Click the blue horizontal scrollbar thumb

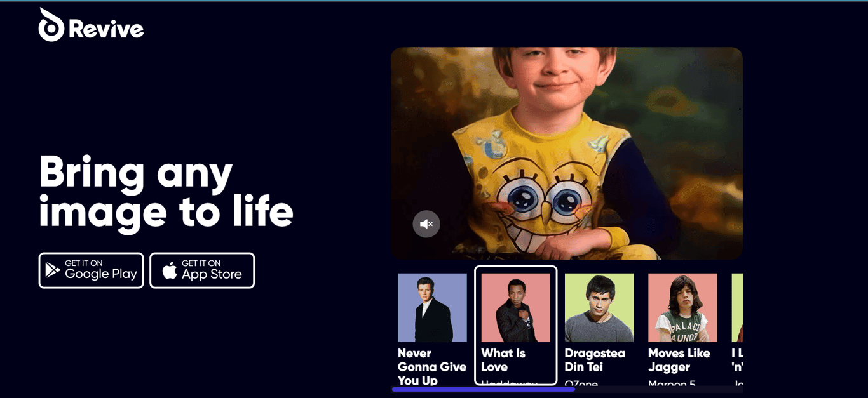[484, 389]
